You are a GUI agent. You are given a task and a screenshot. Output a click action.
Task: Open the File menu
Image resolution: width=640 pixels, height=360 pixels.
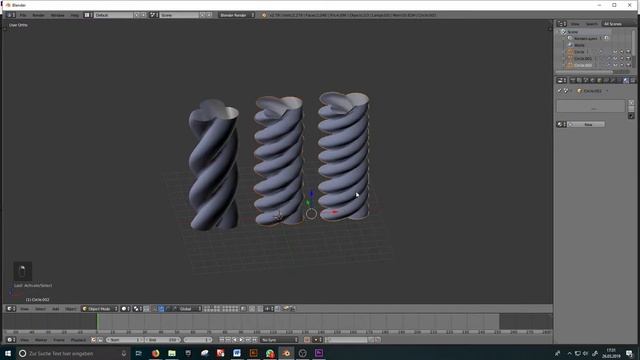click(23, 15)
